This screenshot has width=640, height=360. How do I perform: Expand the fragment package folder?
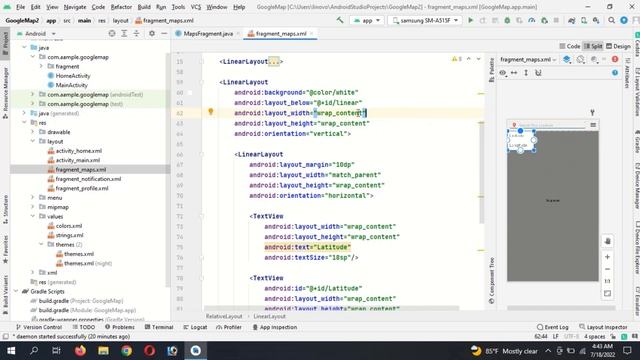coord(41,66)
